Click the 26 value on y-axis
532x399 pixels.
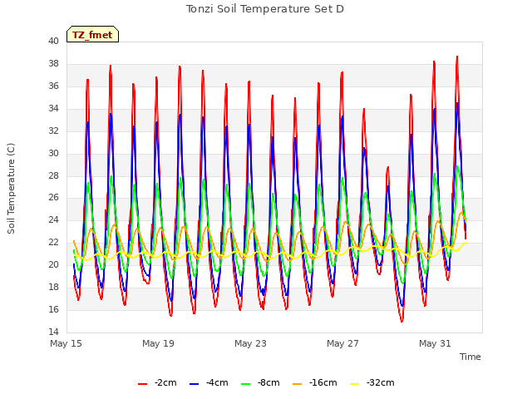click(x=53, y=197)
